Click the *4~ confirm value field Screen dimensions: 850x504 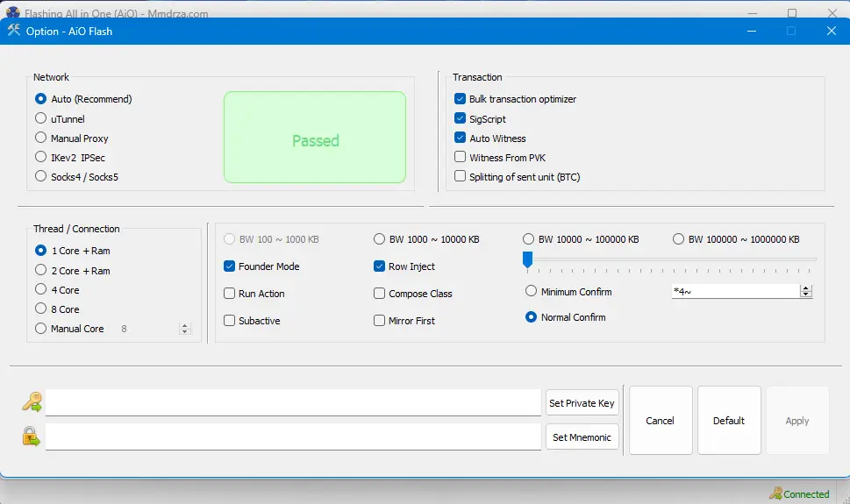(735, 292)
